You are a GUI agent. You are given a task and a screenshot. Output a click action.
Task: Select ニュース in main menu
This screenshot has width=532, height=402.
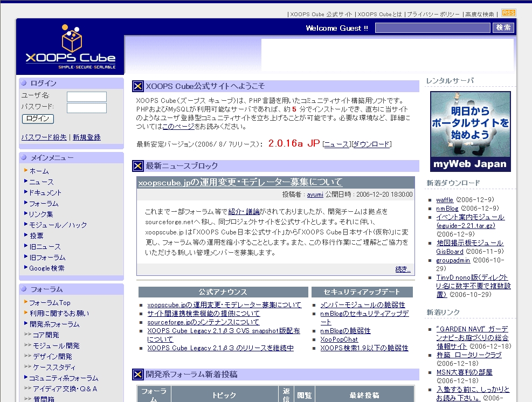(x=41, y=182)
